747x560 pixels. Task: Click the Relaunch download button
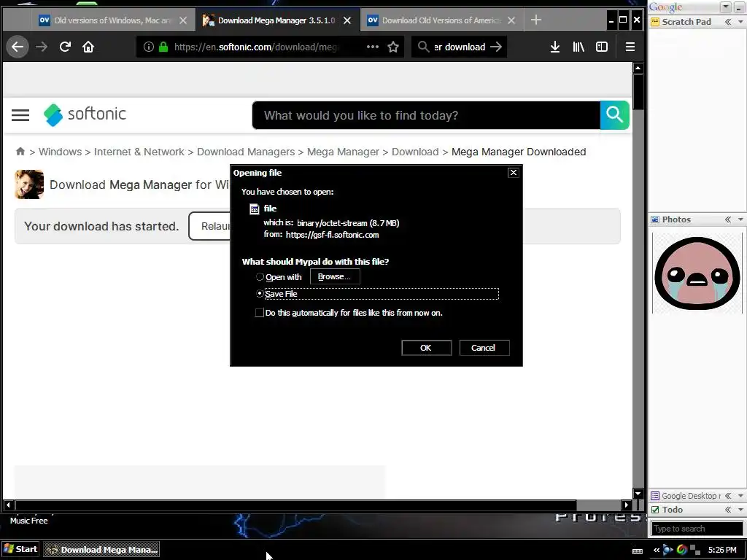pos(209,226)
